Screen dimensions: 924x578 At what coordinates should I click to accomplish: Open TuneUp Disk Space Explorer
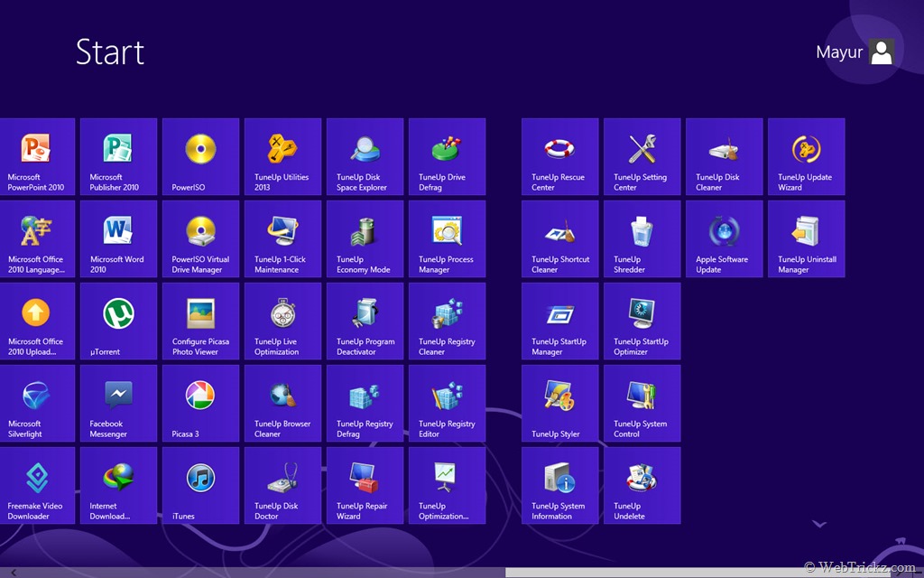(x=365, y=156)
